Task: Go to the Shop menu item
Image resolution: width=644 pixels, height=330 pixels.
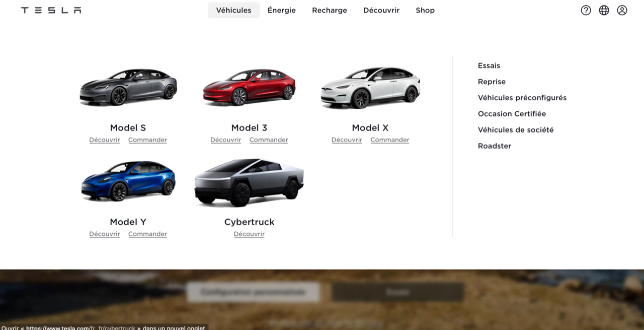Action: pyautogui.click(x=425, y=10)
